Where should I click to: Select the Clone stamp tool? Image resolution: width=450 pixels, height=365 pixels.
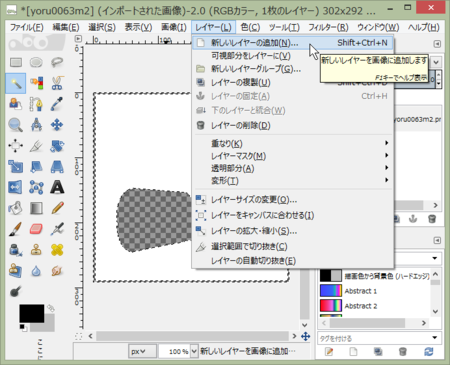[x=36, y=250]
